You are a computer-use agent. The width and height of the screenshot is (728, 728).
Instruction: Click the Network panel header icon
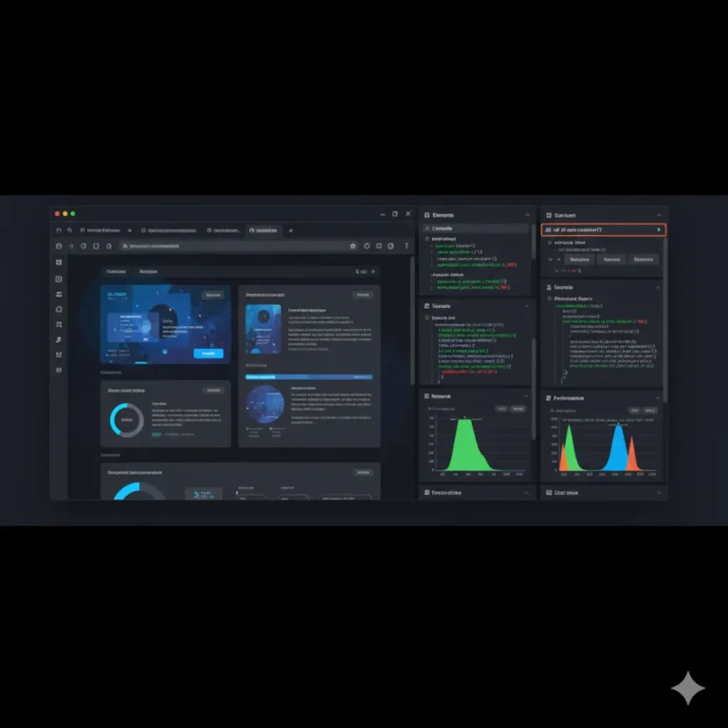427,396
